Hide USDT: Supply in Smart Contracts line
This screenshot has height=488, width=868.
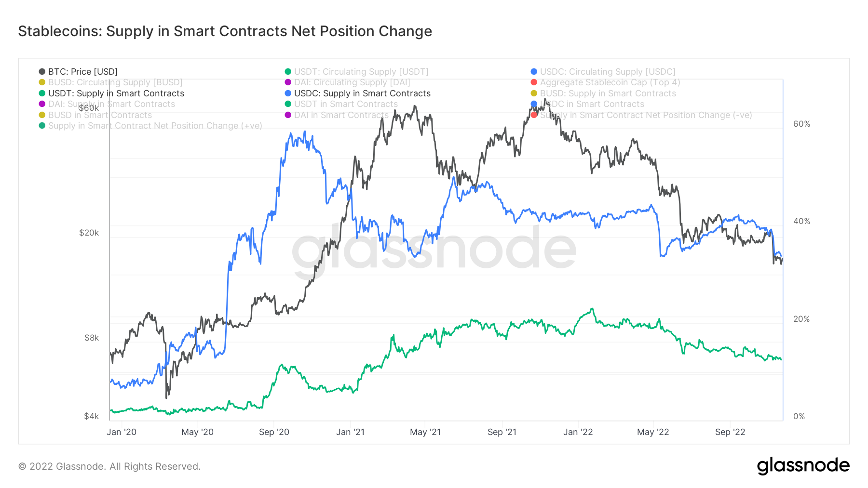point(111,93)
